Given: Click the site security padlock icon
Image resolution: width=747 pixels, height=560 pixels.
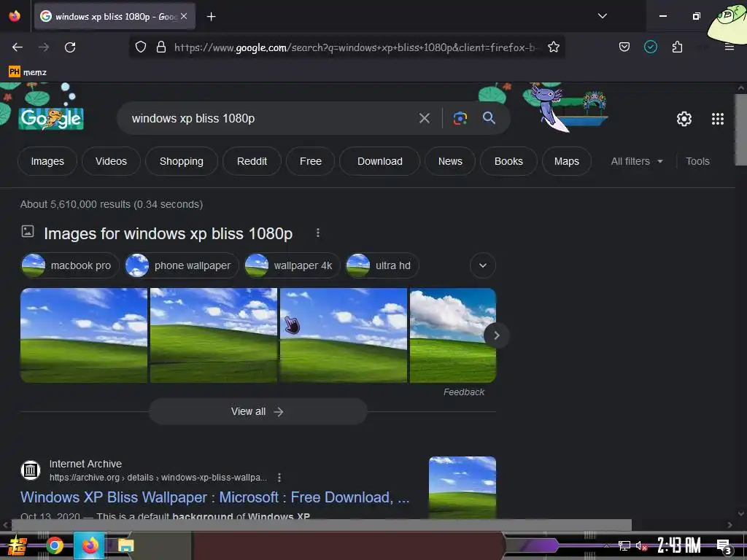Looking at the screenshot, I should click(161, 47).
